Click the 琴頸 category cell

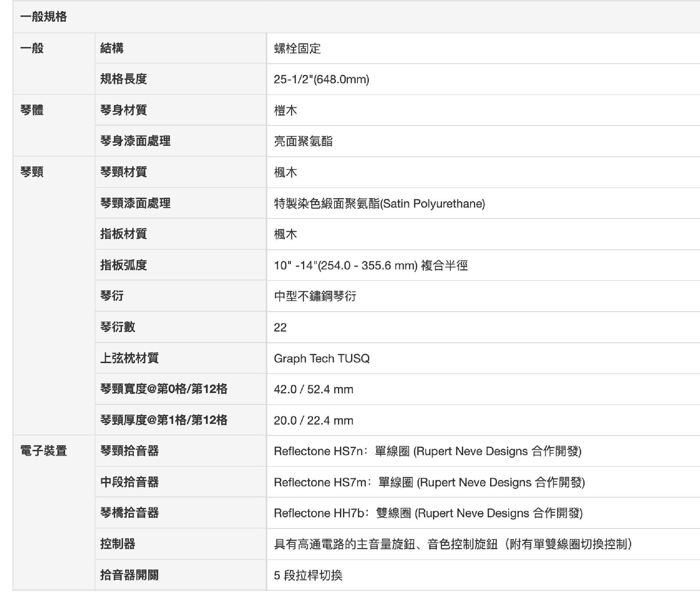pyautogui.click(x=32, y=172)
